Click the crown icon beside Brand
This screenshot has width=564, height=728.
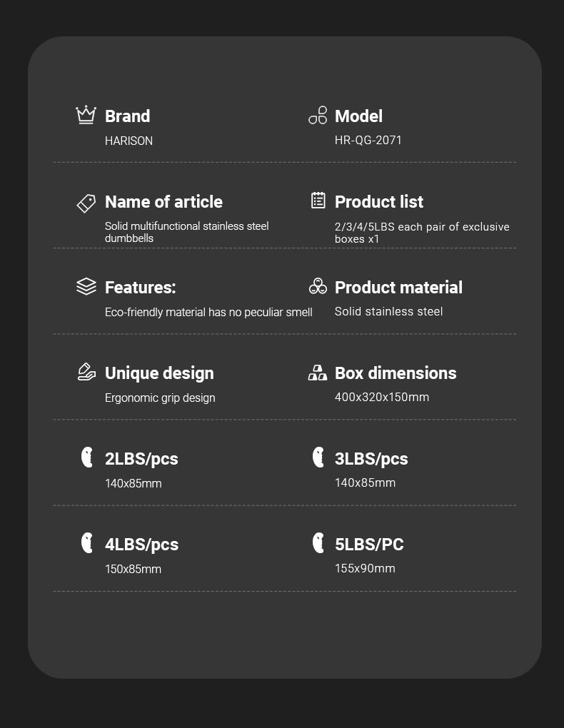pyautogui.click(x=86, y=115)
